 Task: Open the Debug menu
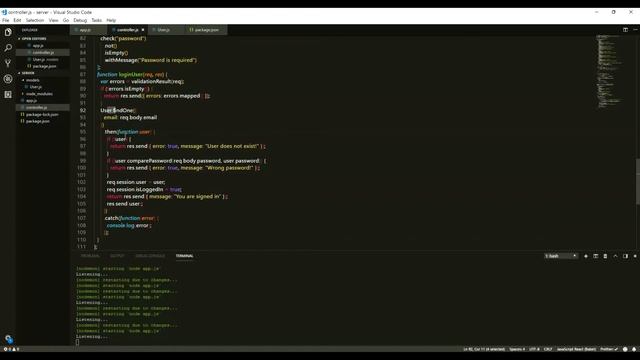point(80,20)
